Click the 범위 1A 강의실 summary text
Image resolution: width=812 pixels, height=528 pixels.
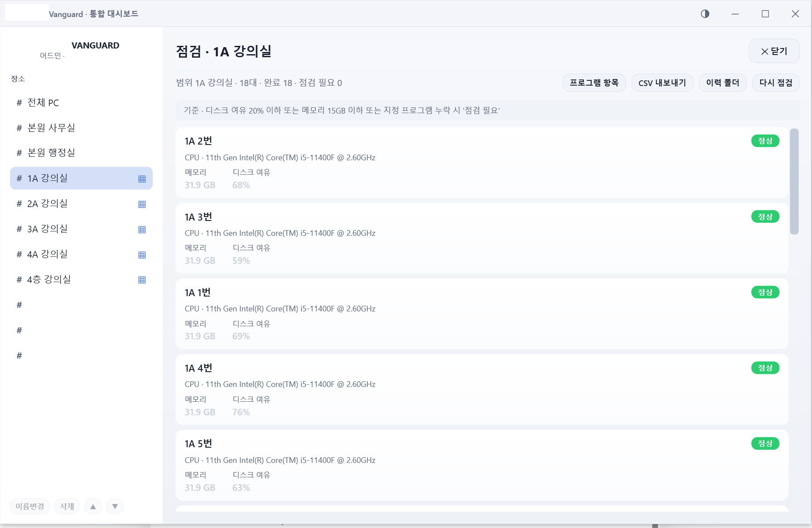pyautogui.click(x=259, y=83)
